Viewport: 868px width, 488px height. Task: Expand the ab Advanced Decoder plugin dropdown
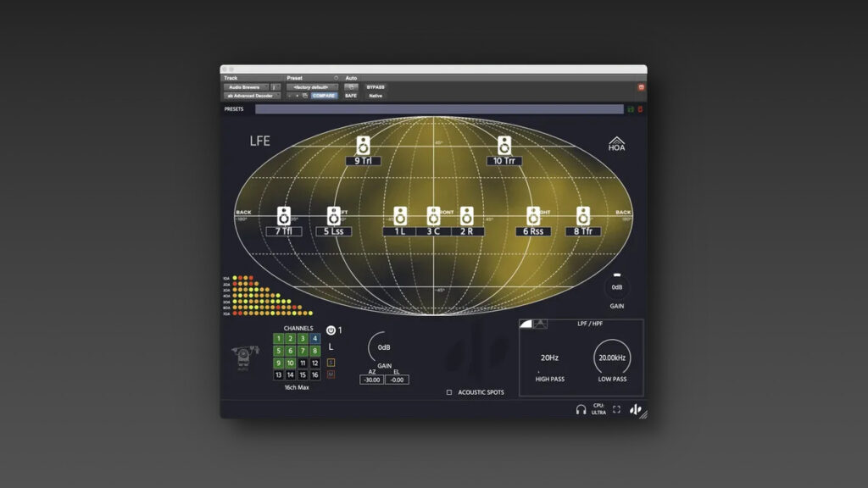tap(252, 96)
